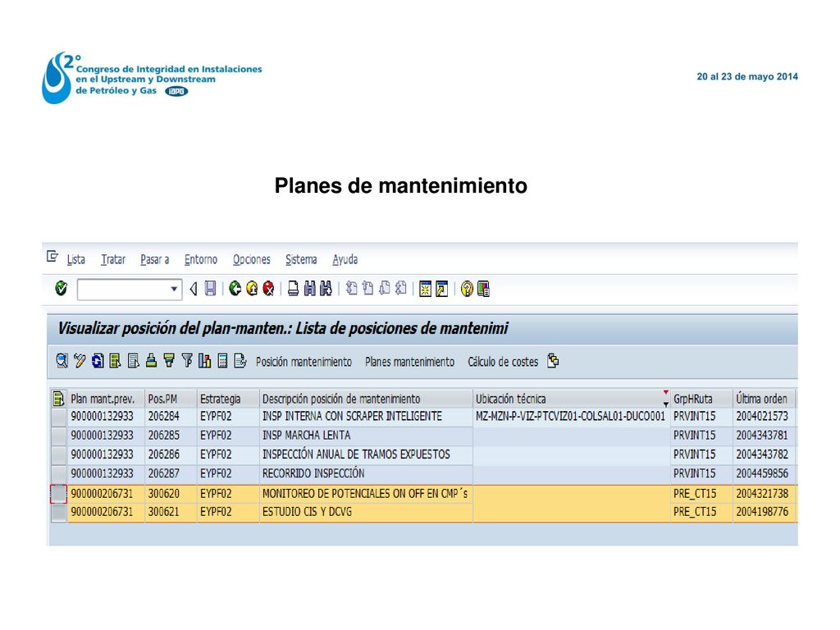Open the Opciones menu
The width and height of the screenshot is (840, 630).
pyautogui.click(x=252, y=259)
